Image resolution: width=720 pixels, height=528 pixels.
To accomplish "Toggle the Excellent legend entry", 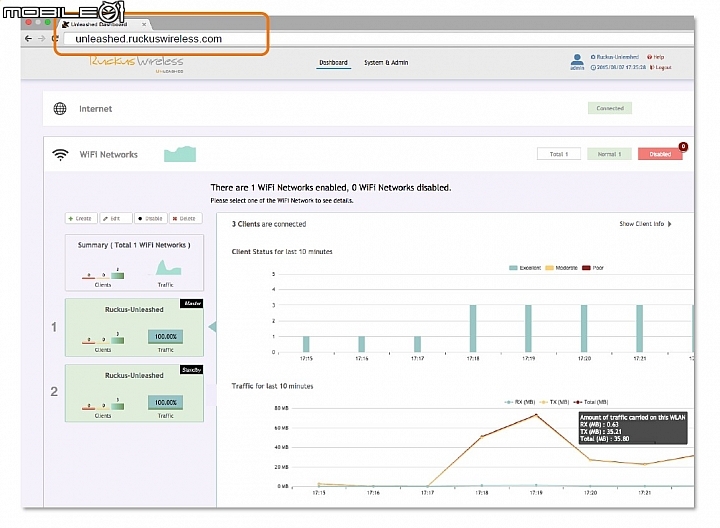I will pos(525,268).
